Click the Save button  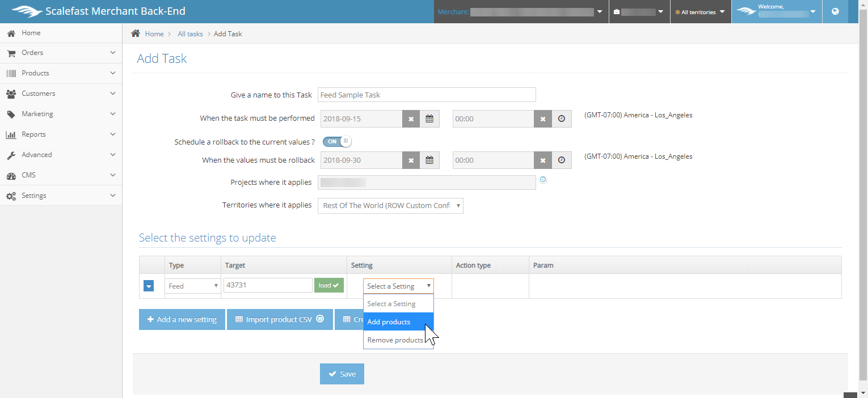tap(342, 374)
